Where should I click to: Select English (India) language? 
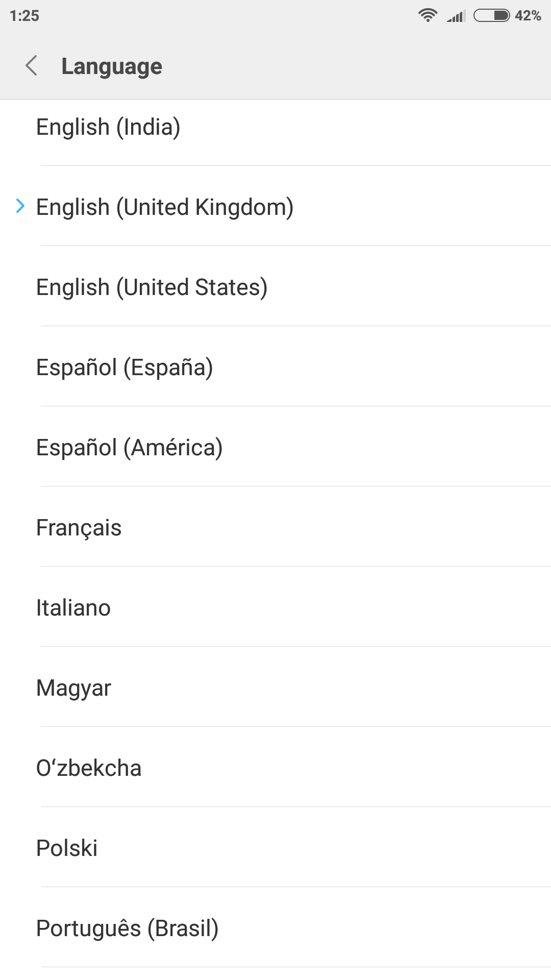pyautogui.click(x=108, y=127)
